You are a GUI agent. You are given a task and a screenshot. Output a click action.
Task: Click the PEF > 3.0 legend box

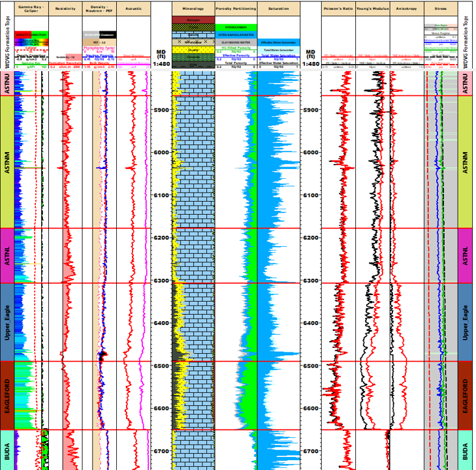(x=99, y=42)
